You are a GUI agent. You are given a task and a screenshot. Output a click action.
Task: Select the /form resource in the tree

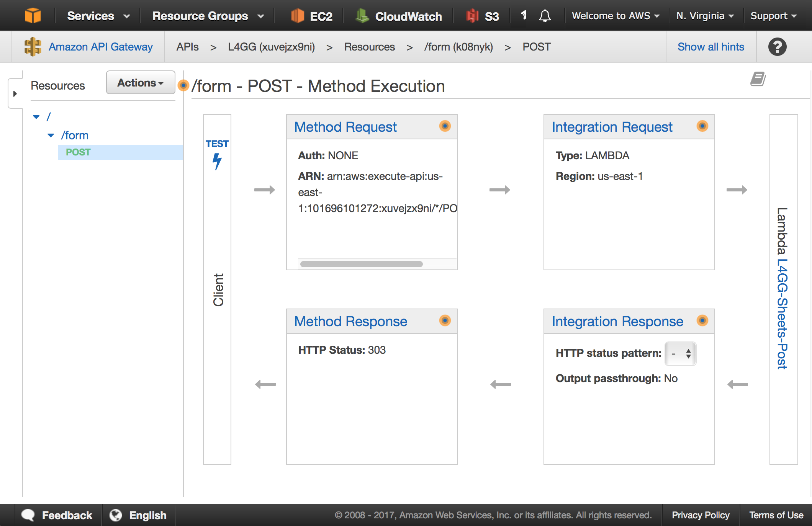75,135
